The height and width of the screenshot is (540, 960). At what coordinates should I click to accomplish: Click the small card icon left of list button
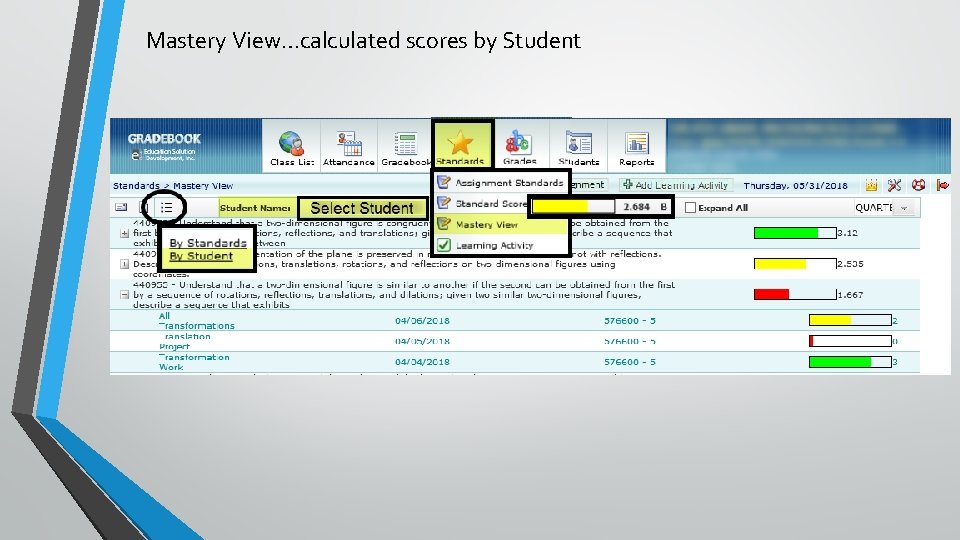coord(121,208)
